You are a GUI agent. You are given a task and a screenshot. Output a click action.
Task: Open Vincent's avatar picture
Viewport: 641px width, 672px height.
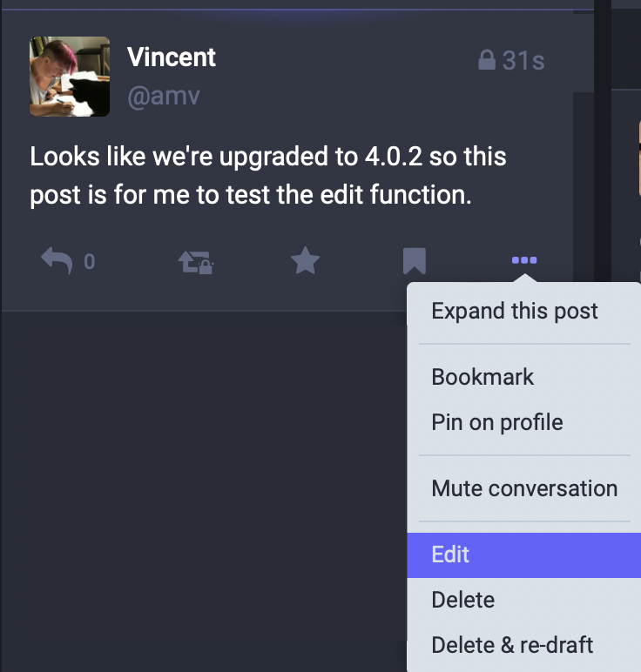tap(70, 77)
